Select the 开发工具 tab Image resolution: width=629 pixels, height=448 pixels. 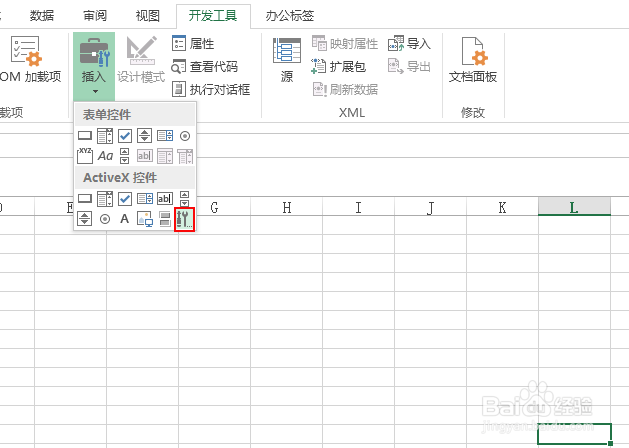tap(213, 16)
